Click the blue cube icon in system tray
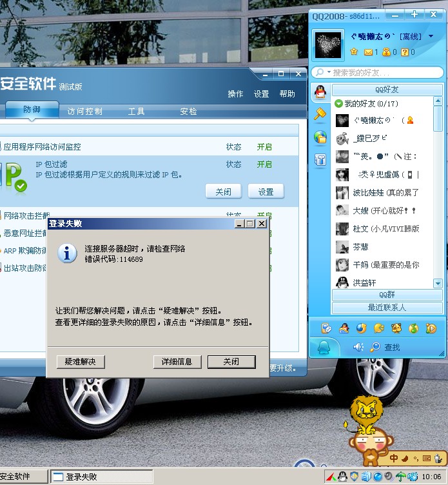This screenshot has height=485, width=448. 365,477
